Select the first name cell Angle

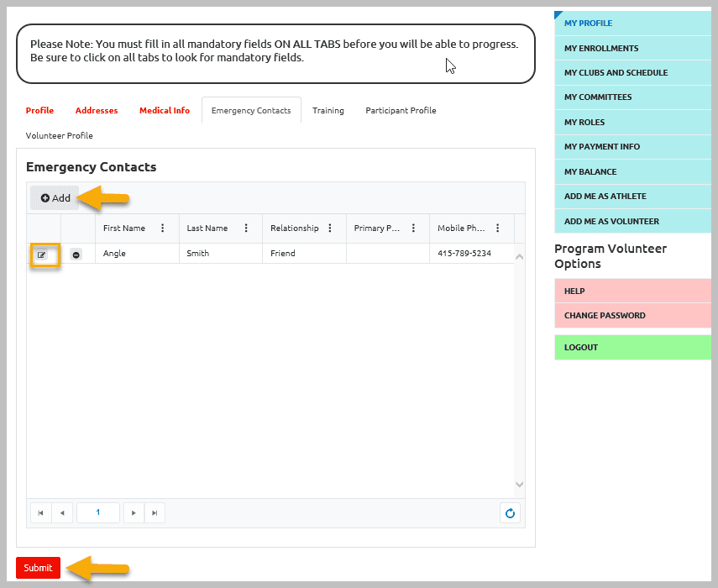pos(137,253)
